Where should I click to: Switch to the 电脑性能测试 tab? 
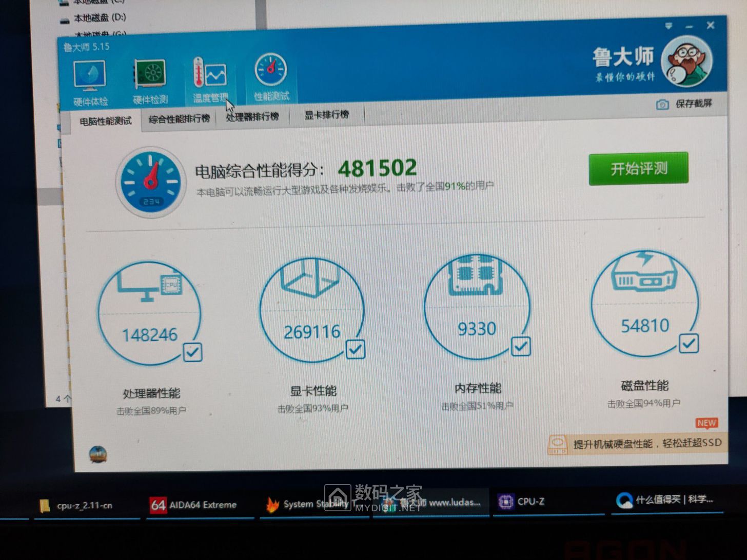click(105, 121)
